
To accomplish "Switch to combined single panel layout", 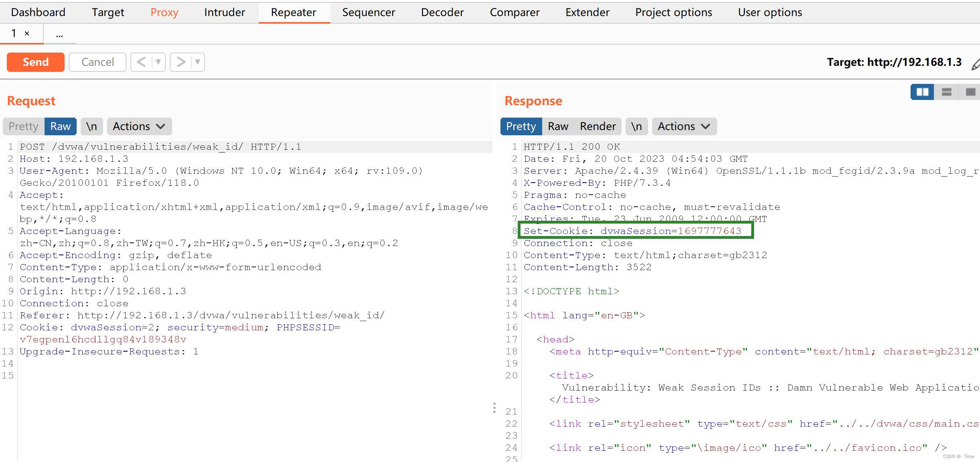I will [970, 92].
